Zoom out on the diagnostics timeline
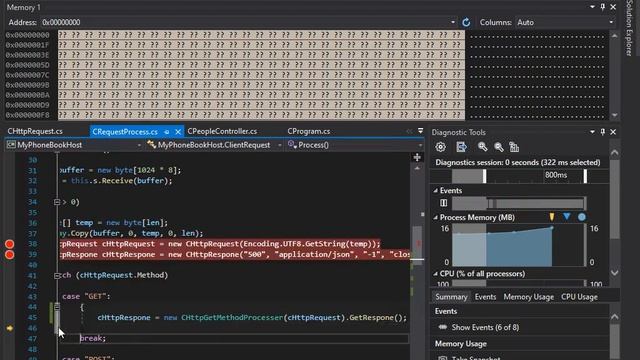Screen dimensions: 640x360 pos(498,147)
